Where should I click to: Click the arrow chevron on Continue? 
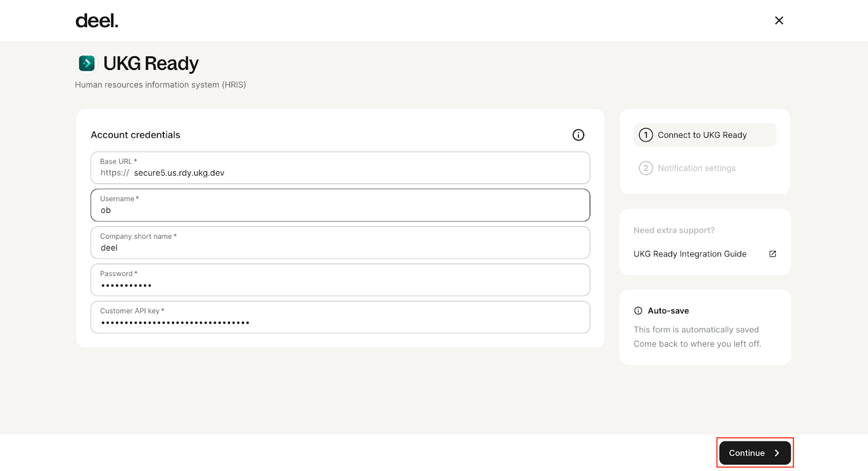tap(777, 453)
